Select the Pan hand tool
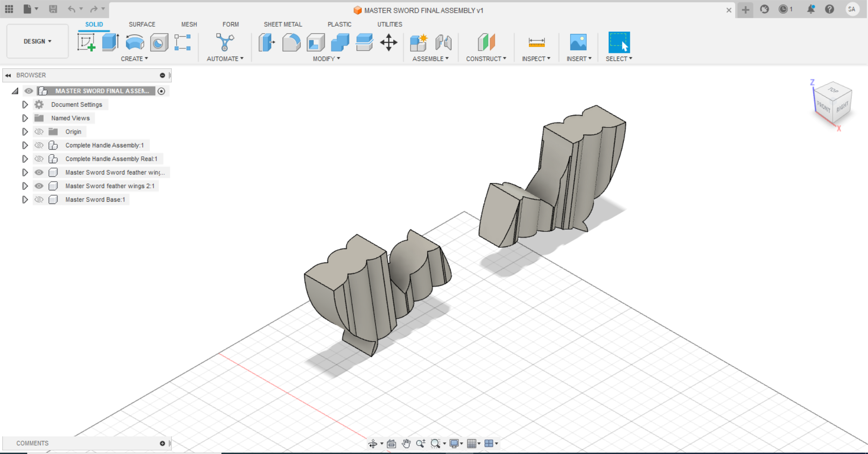Screen dimensions: 868x454 [406, 444]
